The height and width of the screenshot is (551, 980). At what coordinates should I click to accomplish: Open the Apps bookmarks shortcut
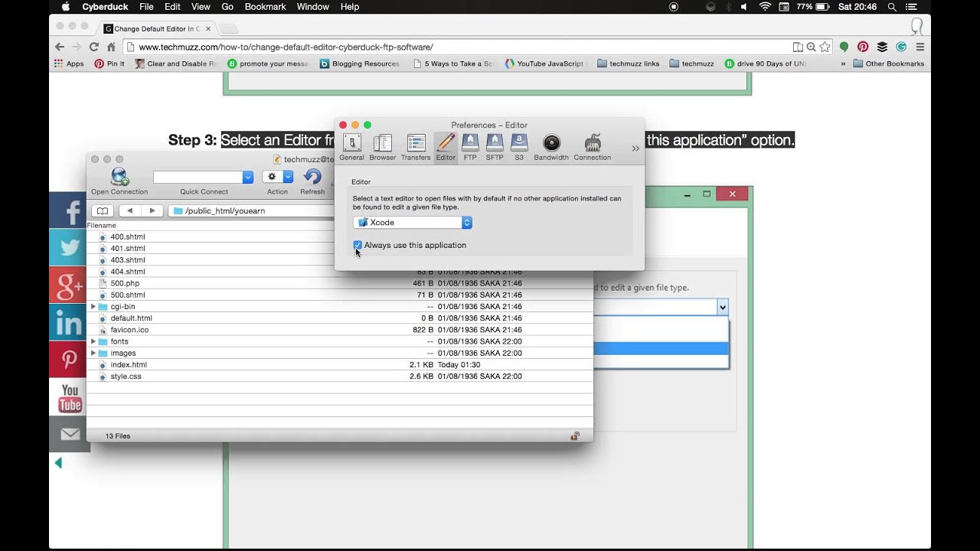[69, 64]
